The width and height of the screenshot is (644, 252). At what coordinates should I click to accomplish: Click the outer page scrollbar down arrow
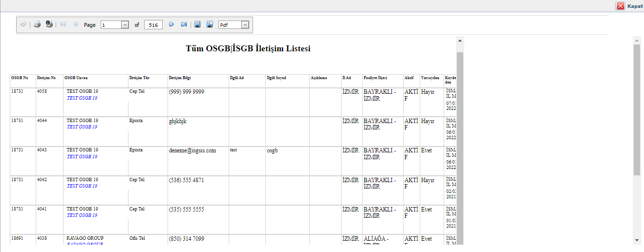tap(636, 240)
